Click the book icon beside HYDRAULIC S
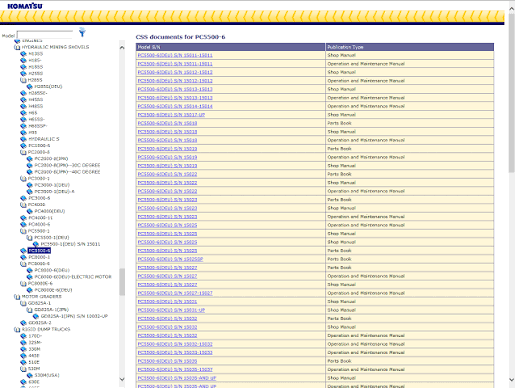The image size is (515, 388). (x=23, y=139)
